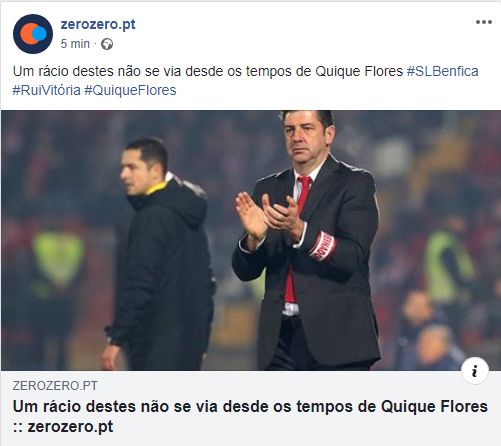
Task: Click the "5 min" post timestamp
Action: pos(75,44)
